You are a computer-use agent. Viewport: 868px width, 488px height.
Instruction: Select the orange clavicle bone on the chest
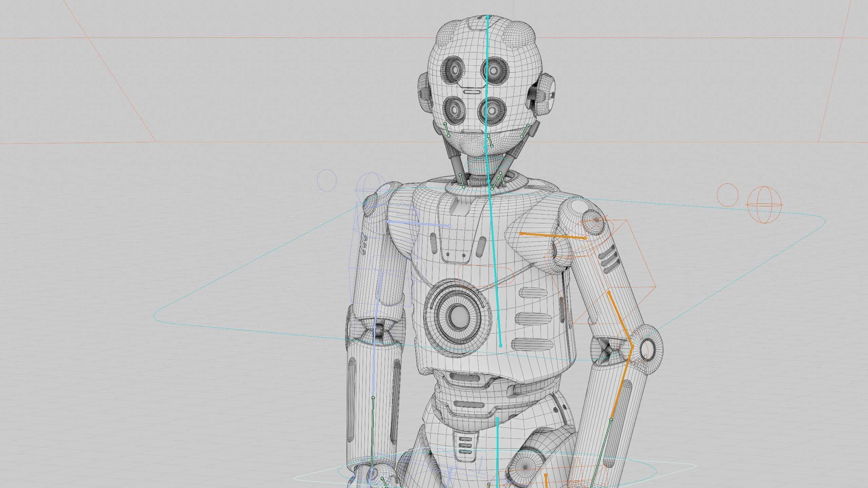(x=553, y=236)
